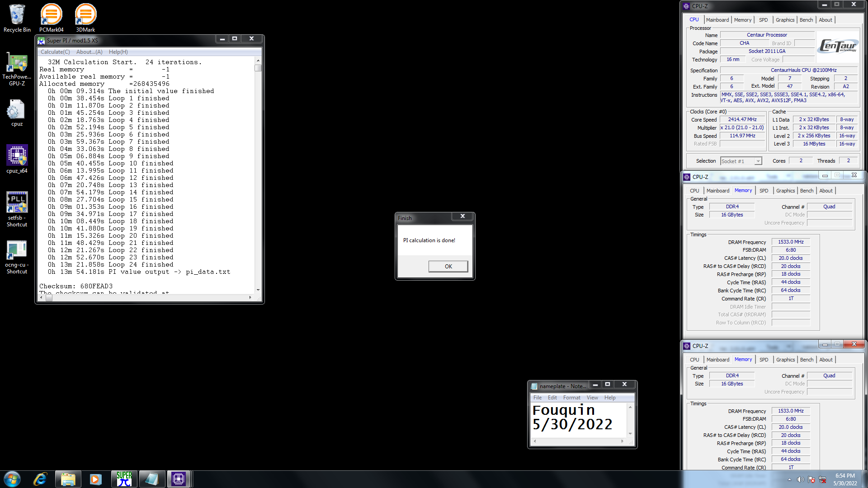Open Notepad Help menu
Viewport: 868px width, 488px height.
pyautogui.click(x=610, y=398)
